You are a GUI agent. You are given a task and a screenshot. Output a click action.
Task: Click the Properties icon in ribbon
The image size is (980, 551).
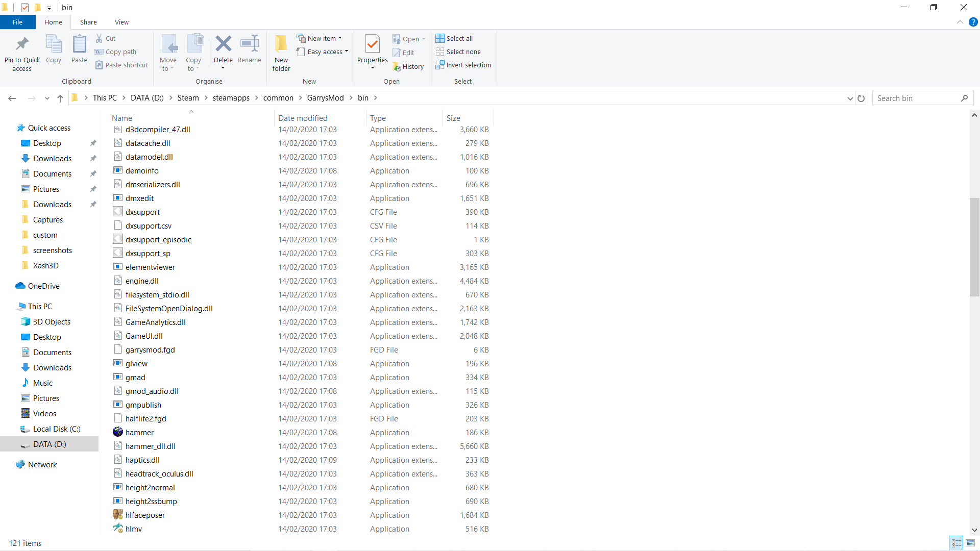372,44
